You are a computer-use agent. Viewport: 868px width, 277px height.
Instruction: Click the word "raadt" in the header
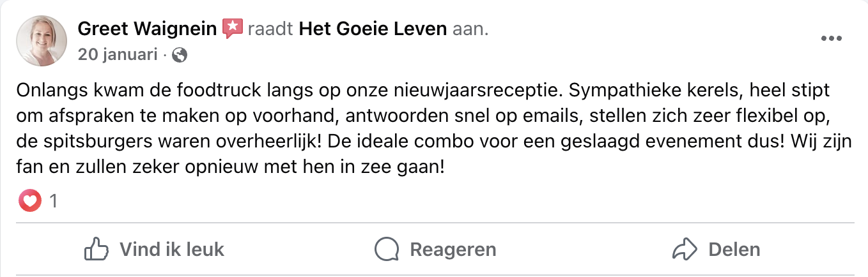pos(270,29)
